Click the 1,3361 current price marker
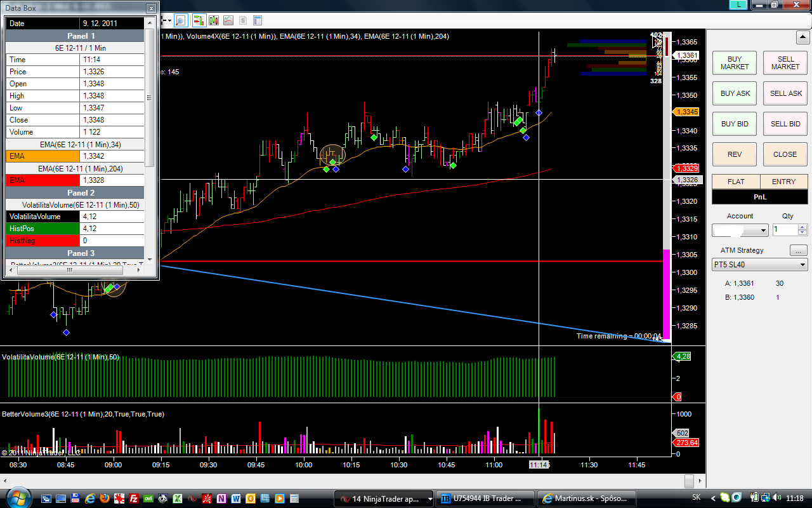 687,56
